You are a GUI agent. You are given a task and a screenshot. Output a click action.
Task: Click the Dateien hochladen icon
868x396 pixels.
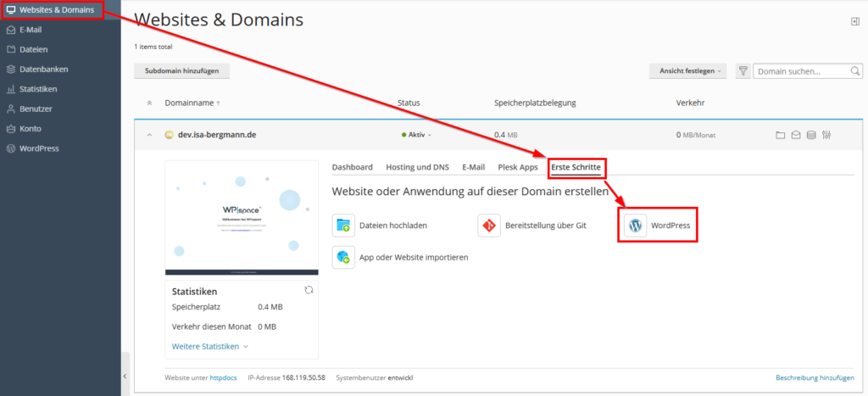343,226
